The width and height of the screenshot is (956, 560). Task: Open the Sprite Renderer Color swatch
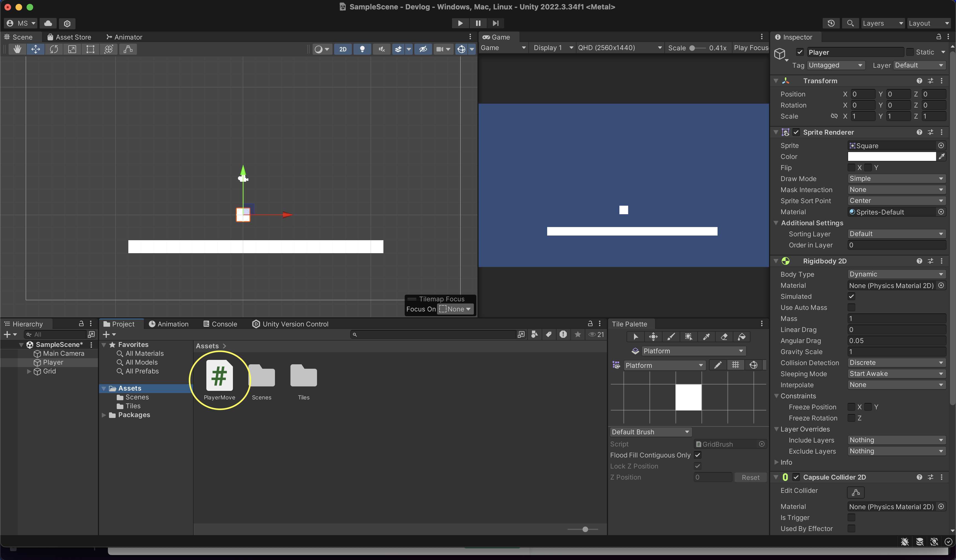pos(892,157)
